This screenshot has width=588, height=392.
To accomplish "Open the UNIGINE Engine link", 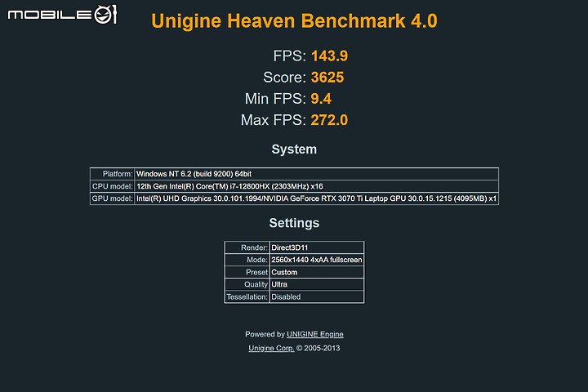I will pyautogui.click(x=314, y=334).
